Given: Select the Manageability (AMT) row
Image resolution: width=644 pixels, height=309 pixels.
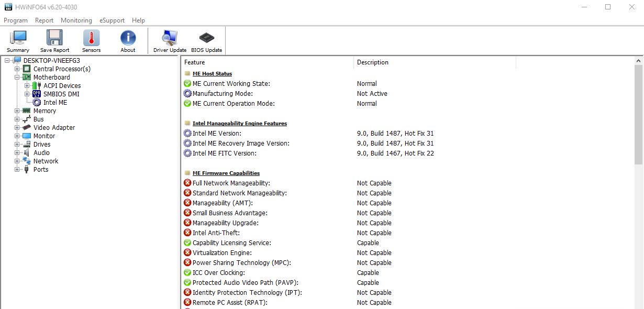Looking at the screenshot, I should coord(349,203).
